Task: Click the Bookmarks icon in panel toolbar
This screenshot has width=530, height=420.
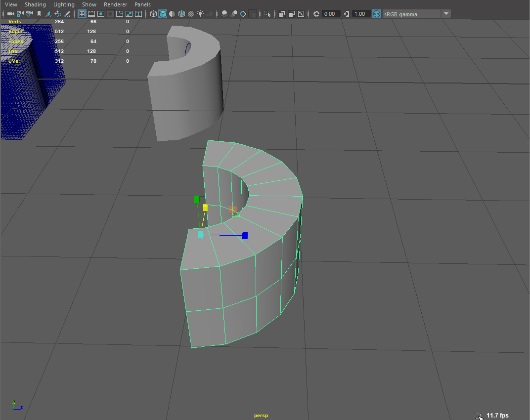Action: [39, 14]
